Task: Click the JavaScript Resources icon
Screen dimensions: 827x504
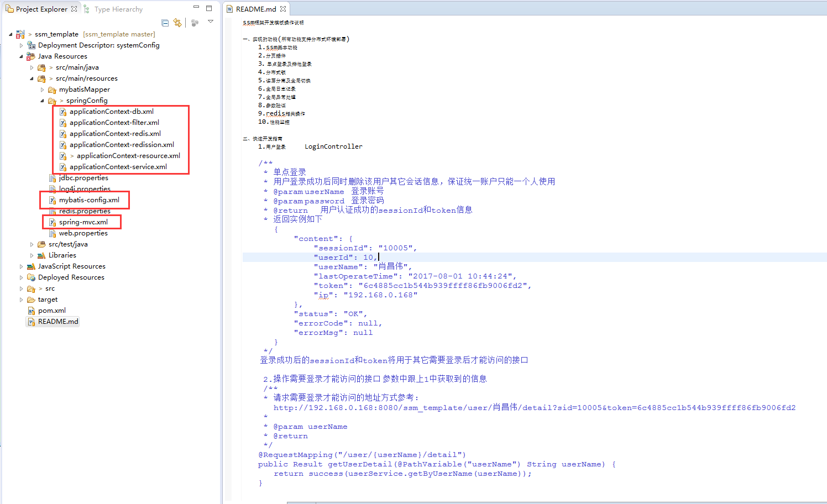Action: [32, 266]
